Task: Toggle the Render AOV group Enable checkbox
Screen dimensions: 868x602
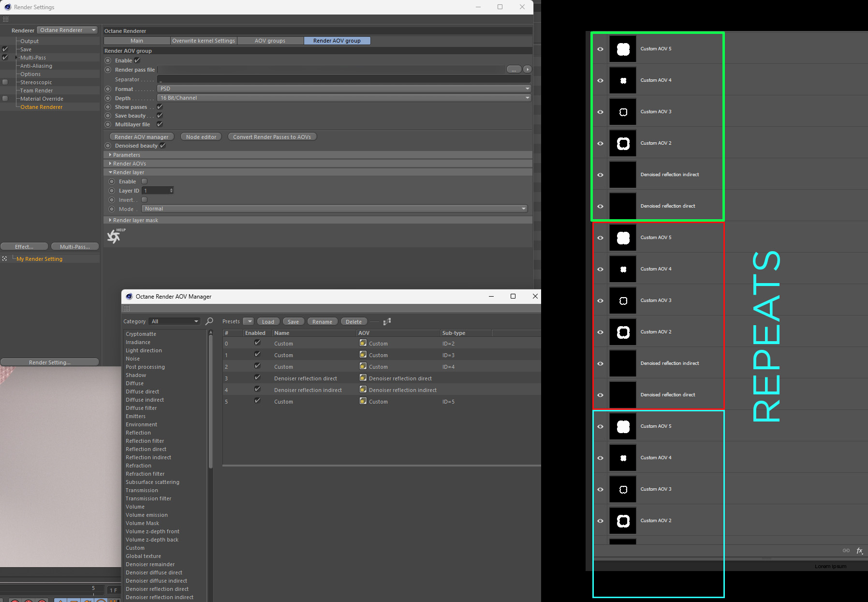Action: 137,60
